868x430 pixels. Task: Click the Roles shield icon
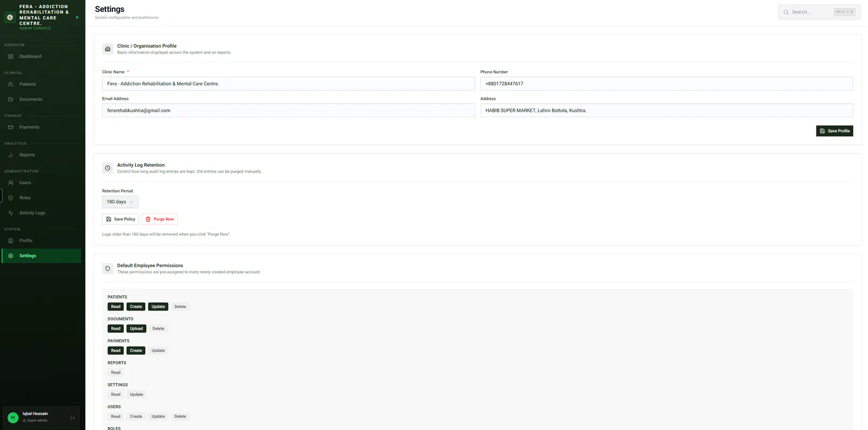pos(10,198)
